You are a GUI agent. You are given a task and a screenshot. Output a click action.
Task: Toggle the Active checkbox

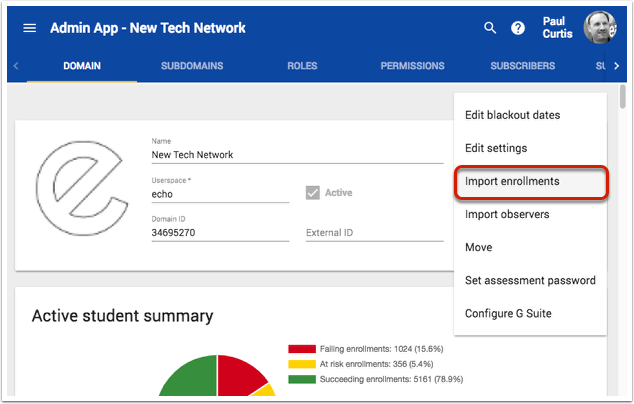tap(313, 193)
